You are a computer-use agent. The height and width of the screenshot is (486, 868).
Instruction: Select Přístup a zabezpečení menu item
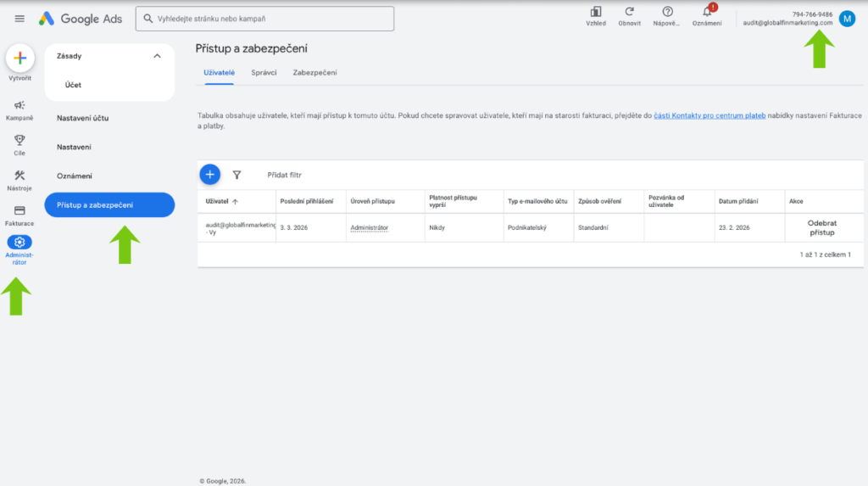109,205
